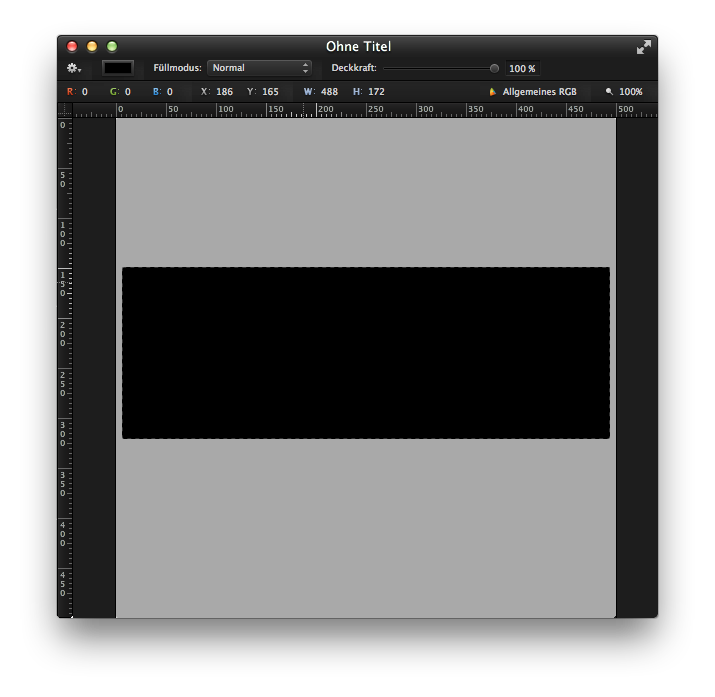Click the 100 % opacity field

pyautogui.click(x=522, y=69)
